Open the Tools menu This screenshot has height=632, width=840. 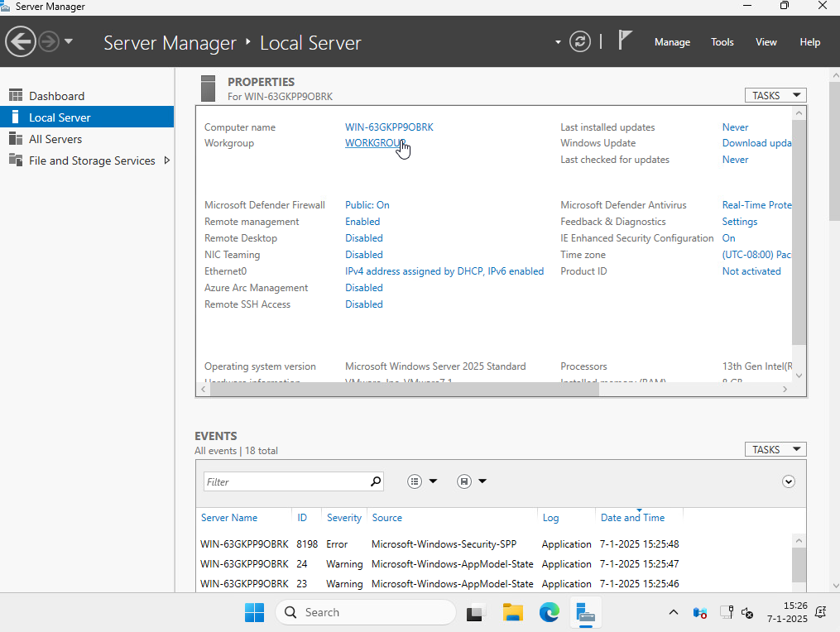[x=722, y=42]
